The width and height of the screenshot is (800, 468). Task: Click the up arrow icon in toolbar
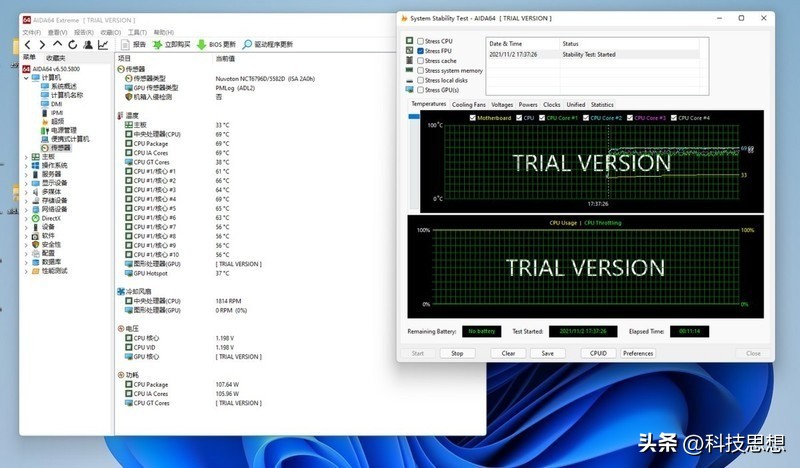pyautogui.click(x=58, y=45)
